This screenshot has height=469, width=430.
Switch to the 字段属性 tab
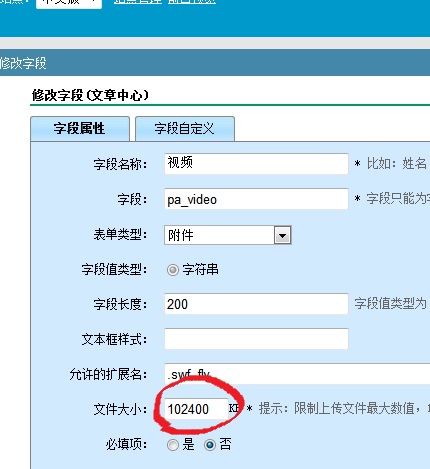click(80, 129)
